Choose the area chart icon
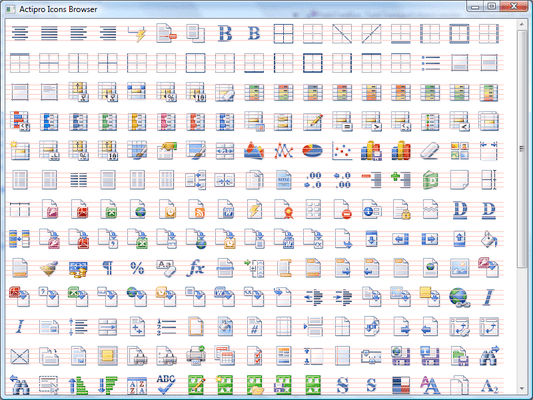The width and height of the screenshot is (533, 400). [x=254, y=150]
